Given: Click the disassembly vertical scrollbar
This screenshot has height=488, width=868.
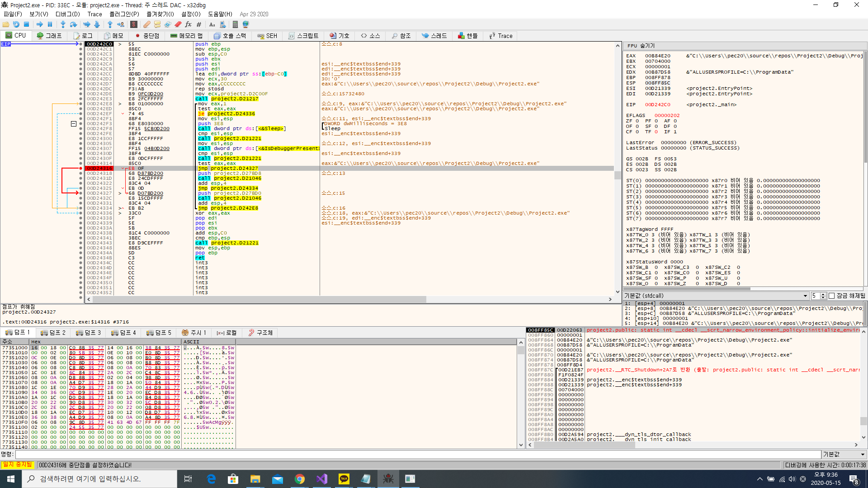Looking at the screenshot, I should tap(618, 168).
